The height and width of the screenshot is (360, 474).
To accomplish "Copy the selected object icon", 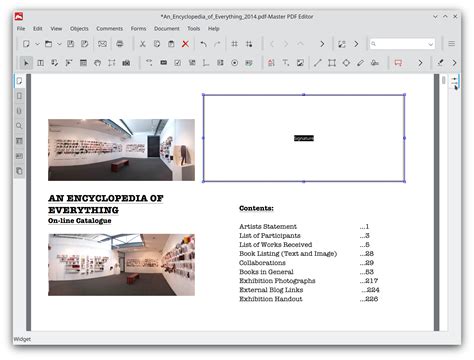I will [x=157, y=44].
